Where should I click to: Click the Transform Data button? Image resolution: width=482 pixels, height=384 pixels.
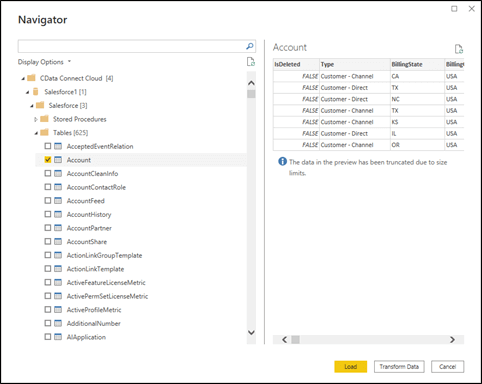[x=399, y=367]
